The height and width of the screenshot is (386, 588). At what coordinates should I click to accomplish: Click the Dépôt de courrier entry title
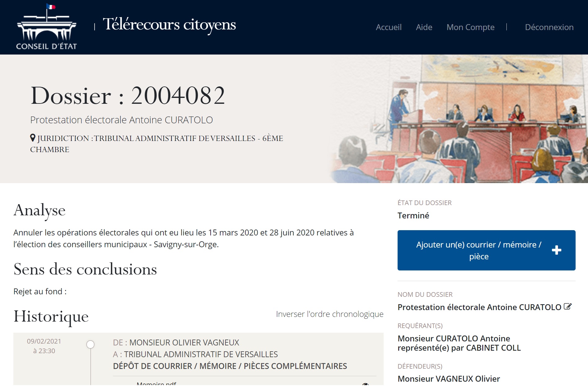230,366
